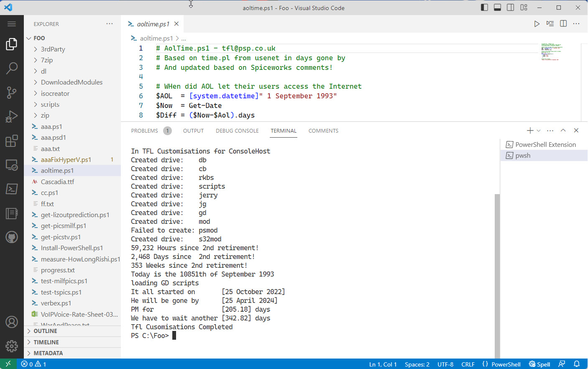The height and width of the screenshot is (369, 588).
Task: Open the Remote Explorer view
Action: point(12,165)
